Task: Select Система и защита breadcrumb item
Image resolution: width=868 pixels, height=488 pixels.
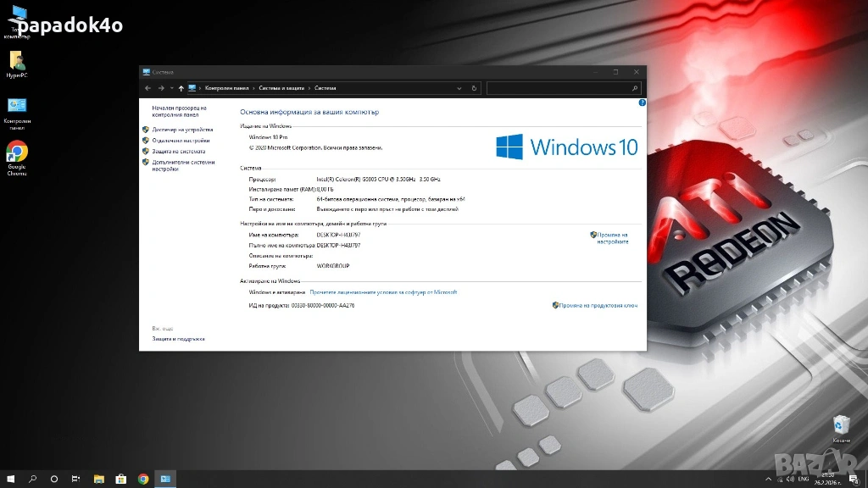Action: [x=281, y=88]
